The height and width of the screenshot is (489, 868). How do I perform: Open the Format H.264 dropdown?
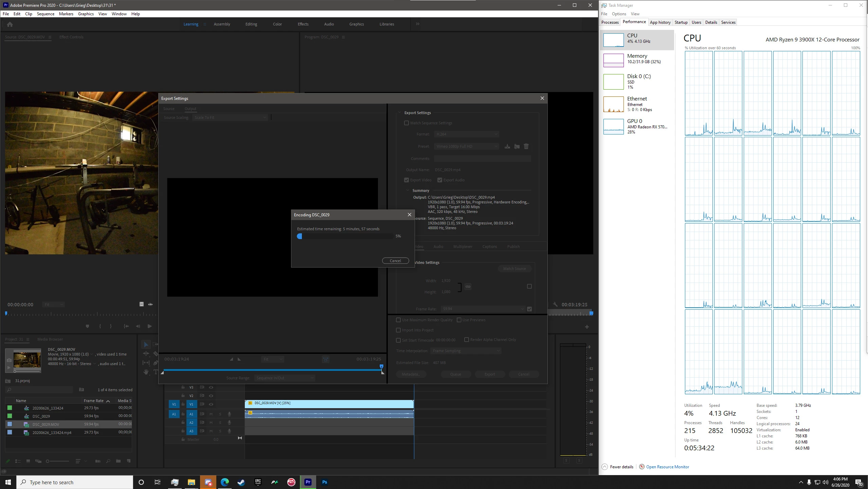tap(466, 134)
